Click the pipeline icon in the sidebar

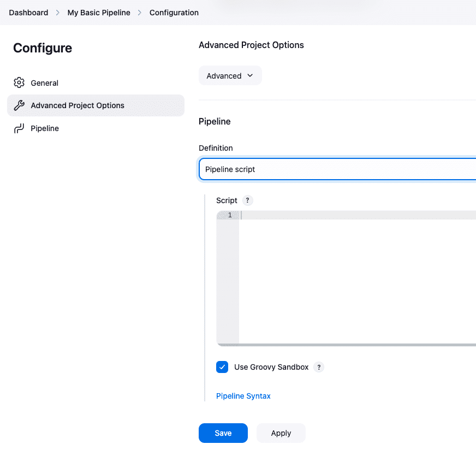(19, 128)
